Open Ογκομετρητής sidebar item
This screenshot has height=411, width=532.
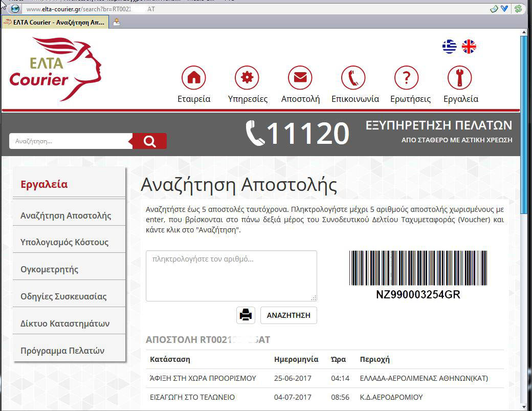pyautogui.click(x=50, y=269)
